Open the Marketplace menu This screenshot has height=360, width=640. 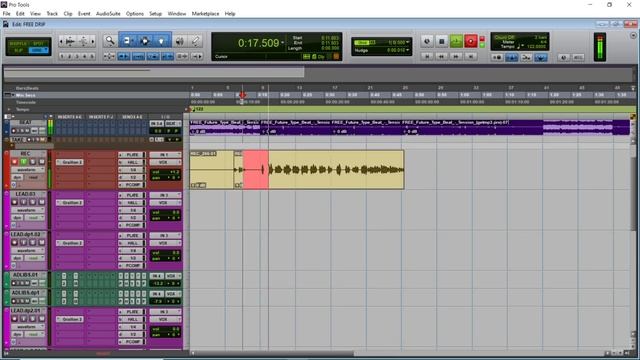point(205,13)
